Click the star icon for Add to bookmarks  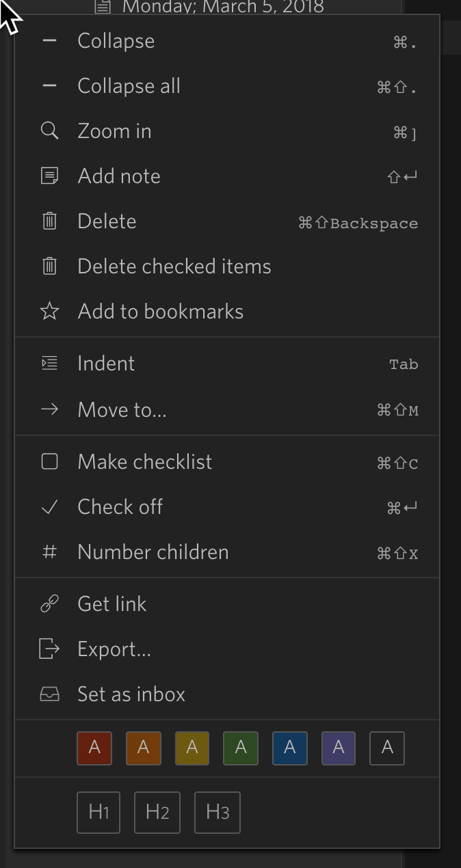pos(49,311)
